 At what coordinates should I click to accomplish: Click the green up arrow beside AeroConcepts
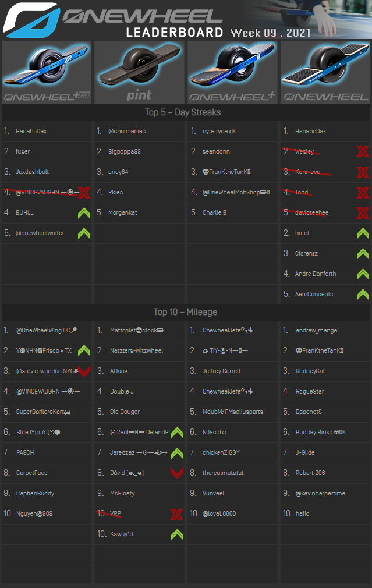[x=363, y=294]
